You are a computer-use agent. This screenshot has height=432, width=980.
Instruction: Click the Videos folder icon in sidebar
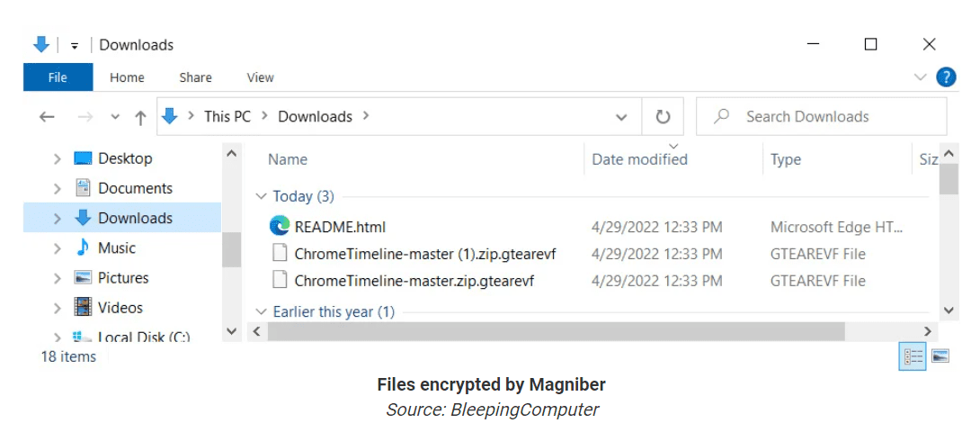coord(83,307)
